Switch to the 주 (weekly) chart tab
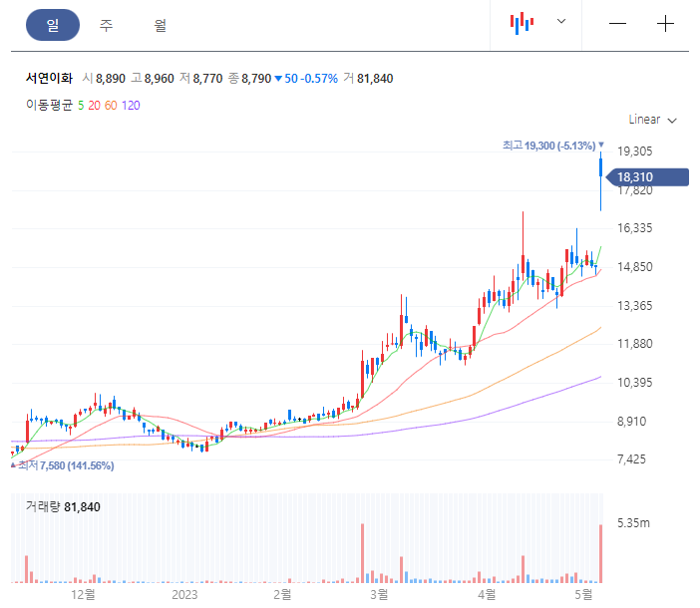Screen dimensions: 700x608 tap(107, 25)
